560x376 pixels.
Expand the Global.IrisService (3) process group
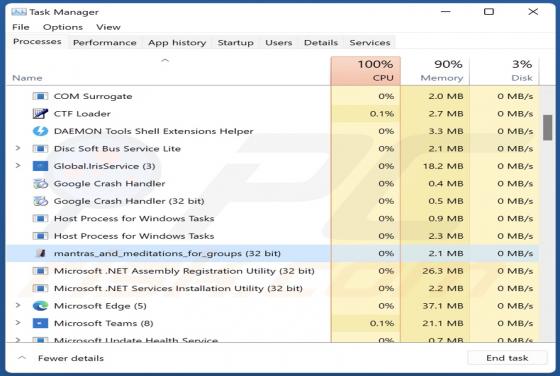(x=18, y=166)
